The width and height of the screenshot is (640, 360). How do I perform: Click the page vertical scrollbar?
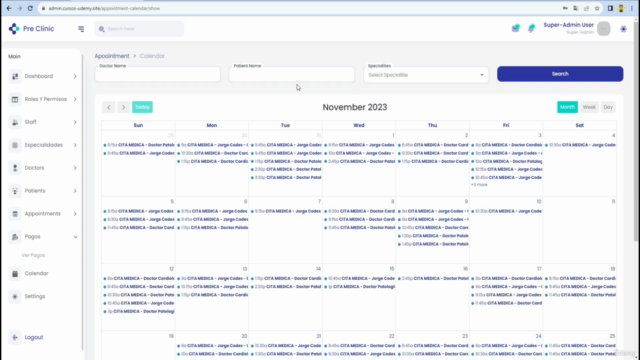[x=636, y=131]
